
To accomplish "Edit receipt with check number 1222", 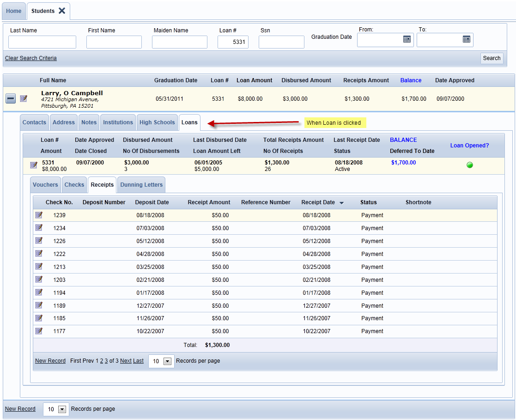I will tap(39, 254).
